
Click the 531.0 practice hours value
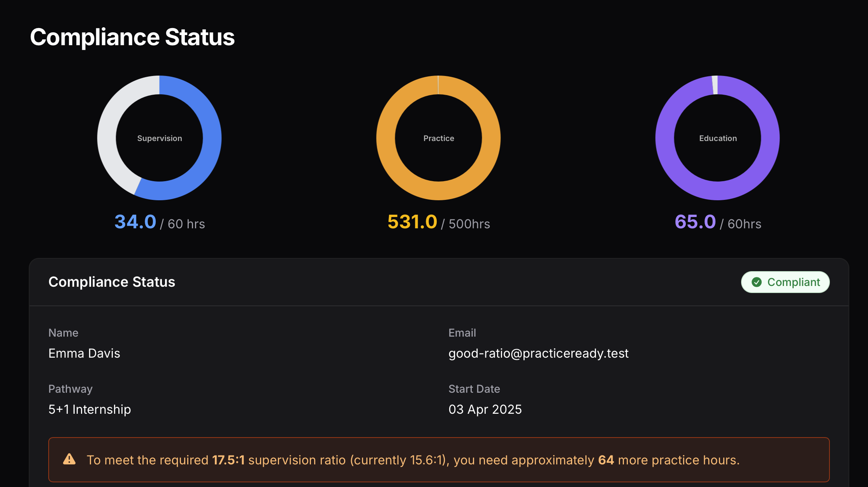point(412,222)
